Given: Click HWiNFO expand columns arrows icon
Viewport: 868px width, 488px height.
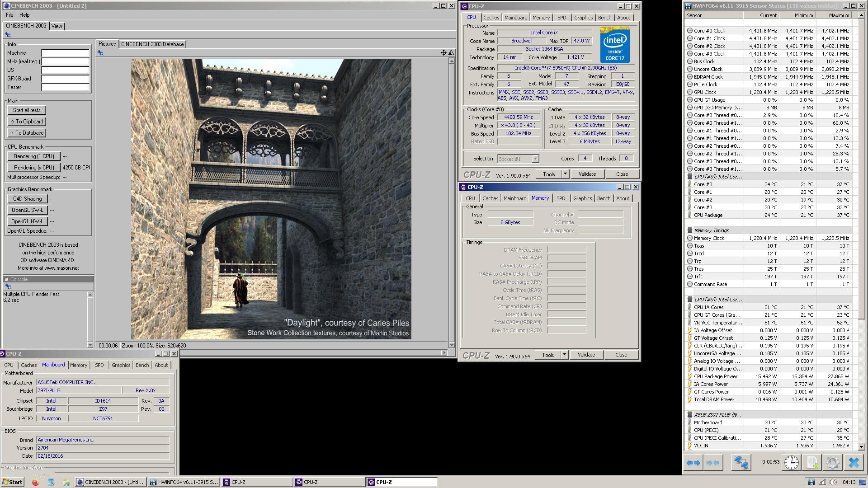Looking at the screenshot, I should (693, 463).
